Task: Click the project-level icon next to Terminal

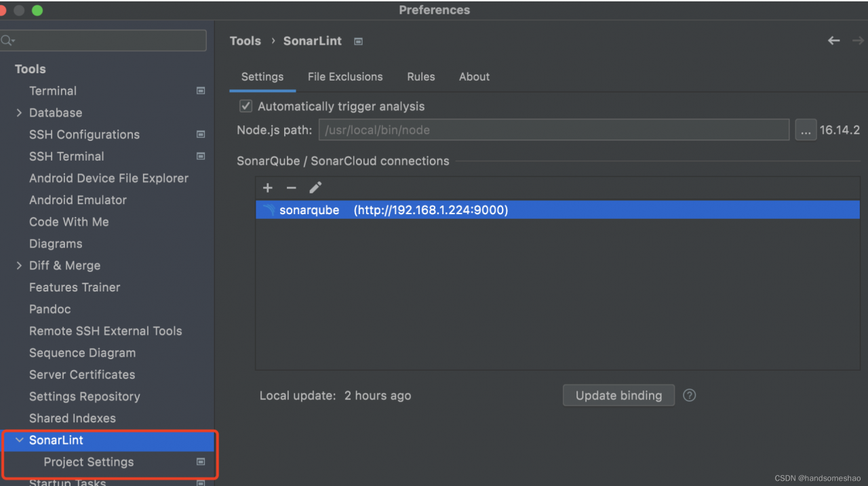Action: pyautogui.click(x=201, y=91)
